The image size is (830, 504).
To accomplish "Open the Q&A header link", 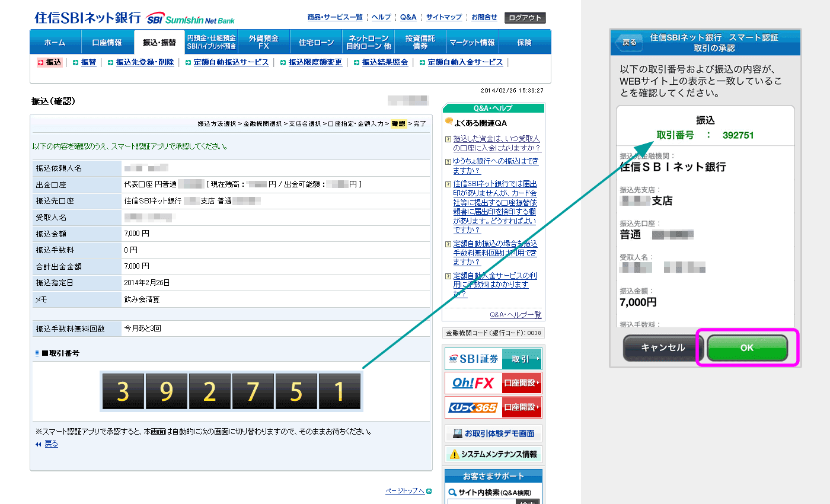I will [408, 17].
